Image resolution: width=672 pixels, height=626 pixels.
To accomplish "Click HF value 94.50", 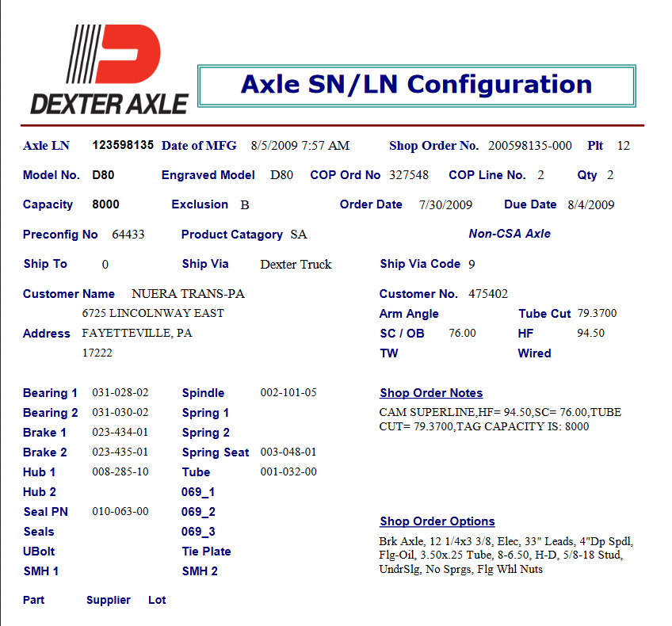I will pyautogui.click(x=590, y=333).
